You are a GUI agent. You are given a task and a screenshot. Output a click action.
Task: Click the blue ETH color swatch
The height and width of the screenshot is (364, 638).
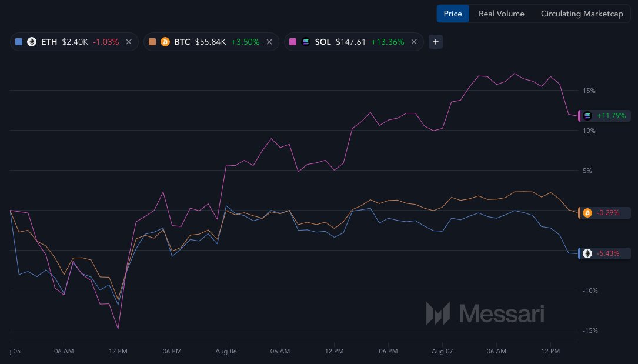tap(19, 42)
